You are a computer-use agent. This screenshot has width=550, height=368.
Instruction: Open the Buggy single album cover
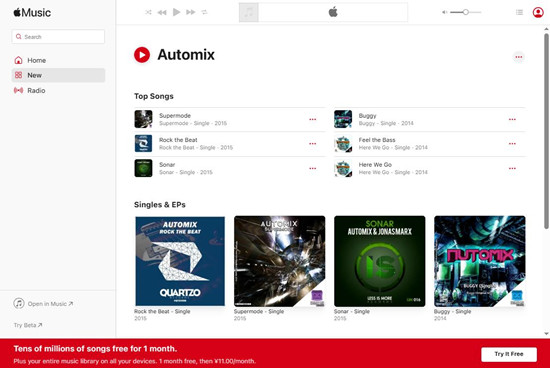pos(479,261)
